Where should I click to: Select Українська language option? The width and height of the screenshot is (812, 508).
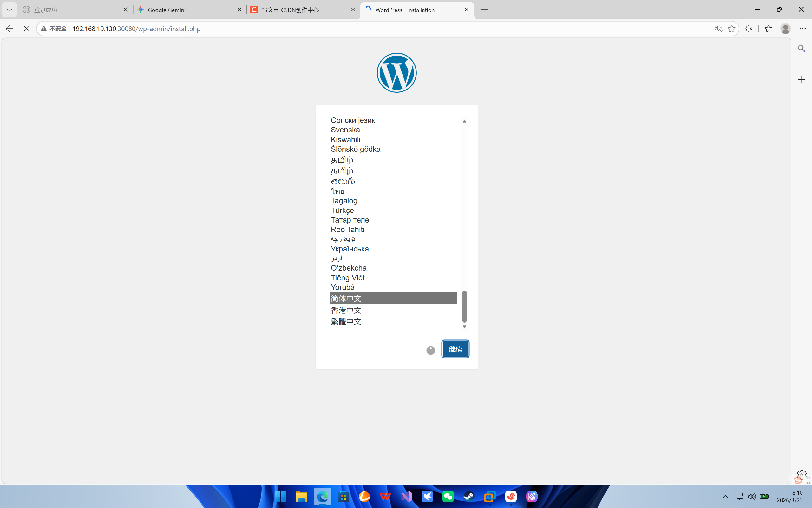(393, 249)
